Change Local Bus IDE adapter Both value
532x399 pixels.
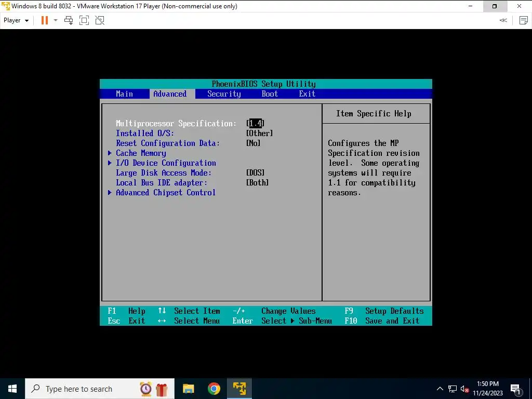pyautogui.click(x=258, y=182)
